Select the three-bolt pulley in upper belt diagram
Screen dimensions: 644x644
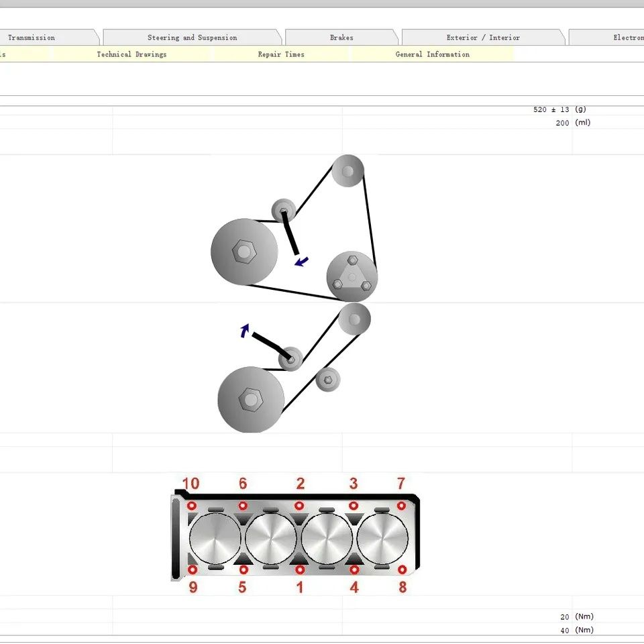point(352,276)
